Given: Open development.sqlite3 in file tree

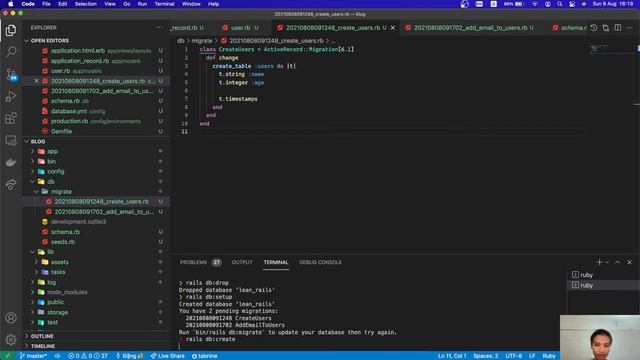Looking at the screenshot, I should coord(96,222).
